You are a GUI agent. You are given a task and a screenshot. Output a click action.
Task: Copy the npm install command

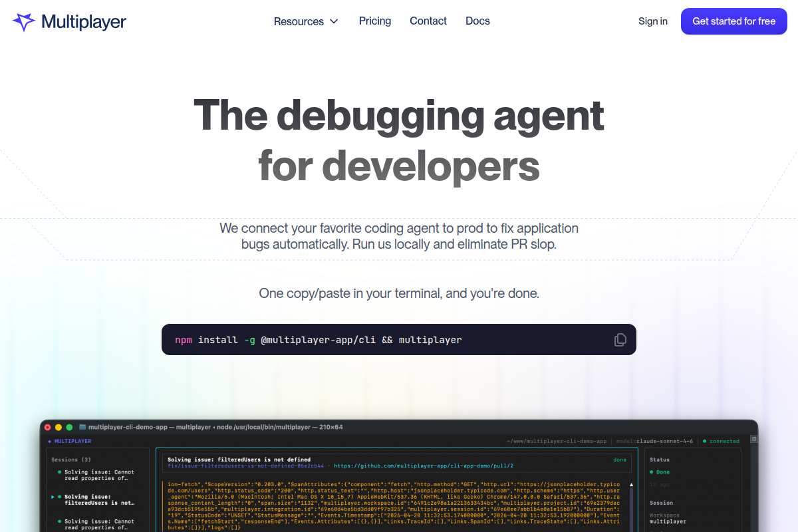coord(620,340)
